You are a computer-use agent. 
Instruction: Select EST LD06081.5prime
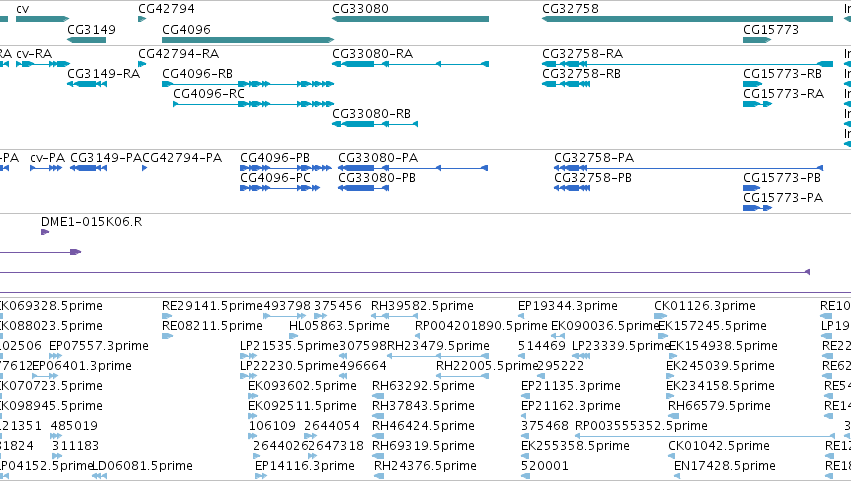pos(99,476)
